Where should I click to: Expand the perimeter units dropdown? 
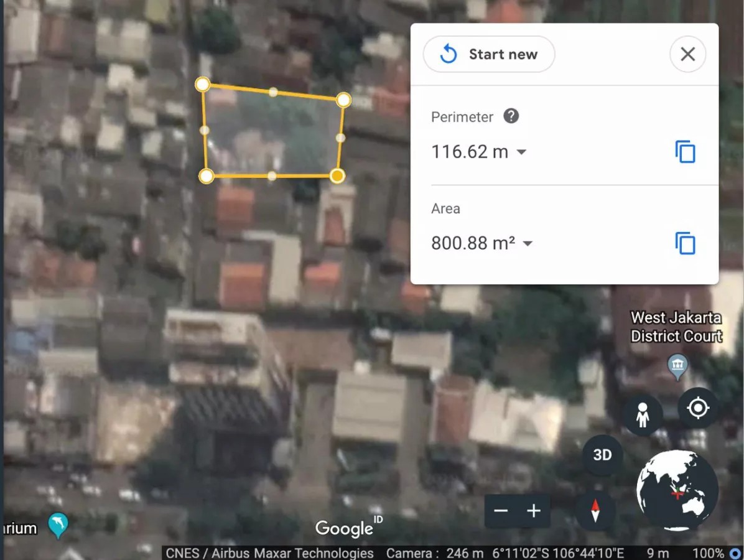[x=522, y=152]
